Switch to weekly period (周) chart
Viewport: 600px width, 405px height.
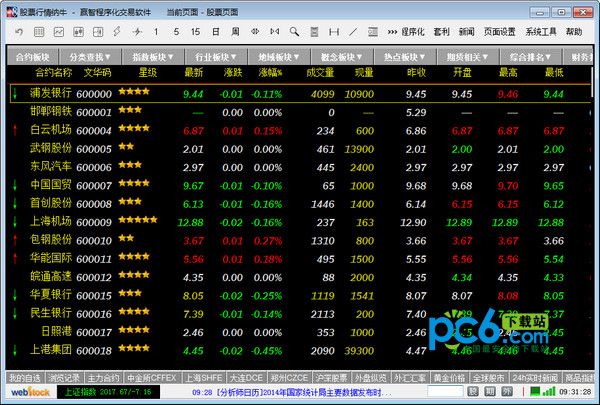(235, 32)
